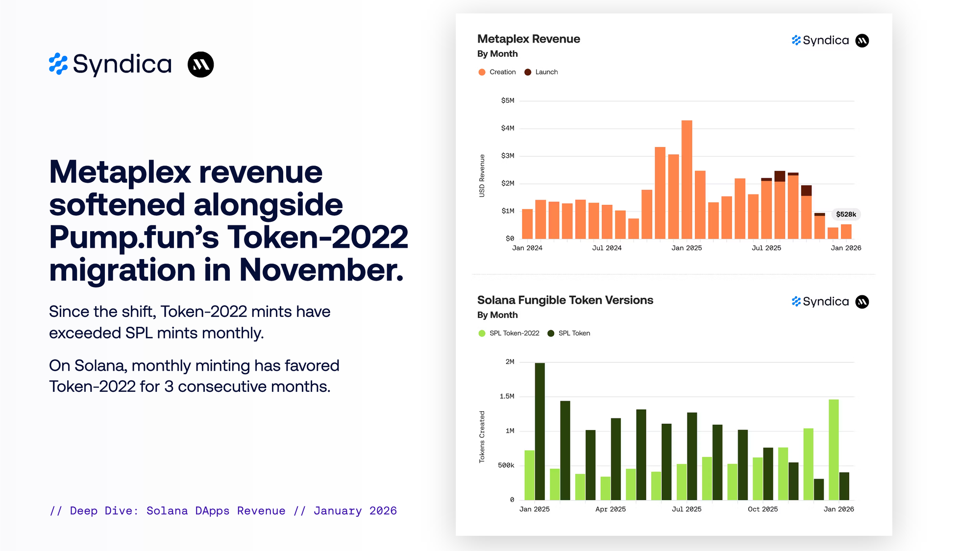The height and width of the screenshot is (551, 980).
Task: Toggle the Creation legend series
Action: [502, 72]
